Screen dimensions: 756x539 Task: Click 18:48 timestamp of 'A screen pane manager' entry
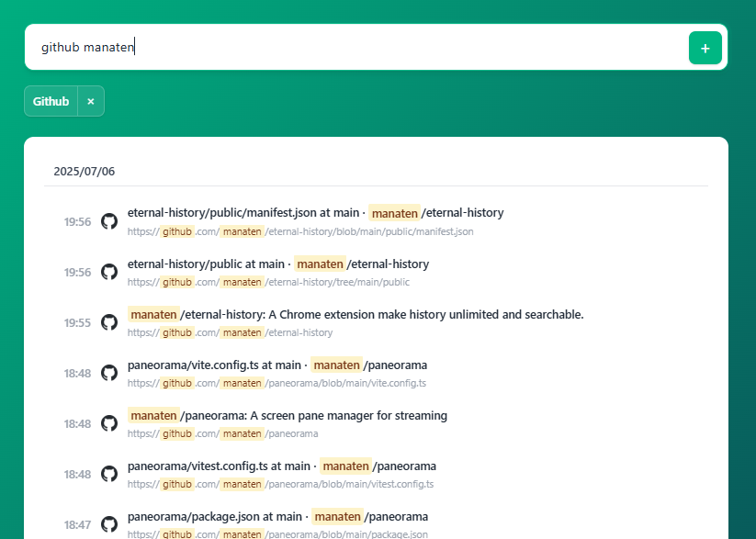(x=78, y=424)
